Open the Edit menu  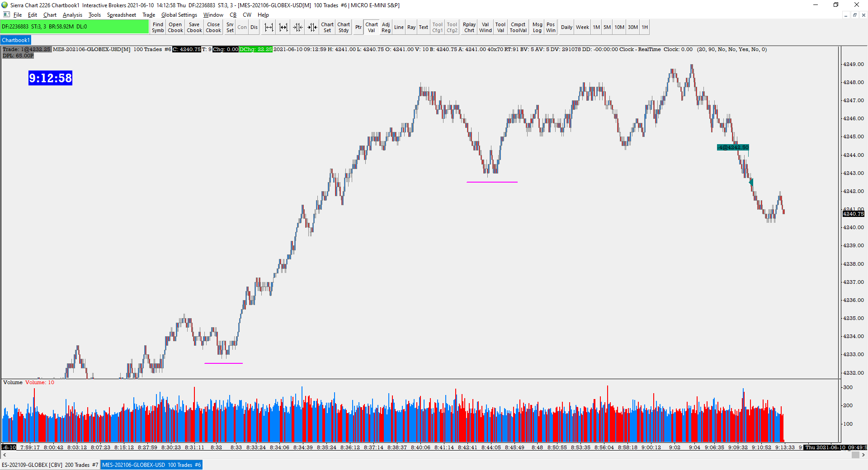[33, 15]
